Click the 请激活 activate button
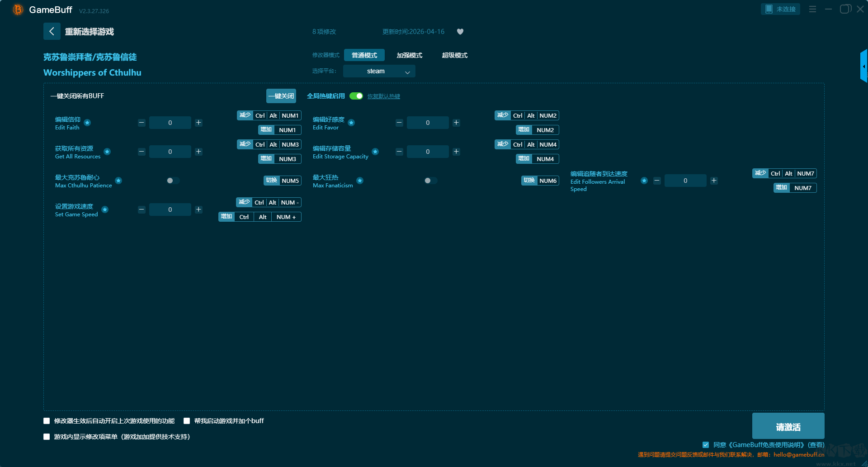This screenshot has height=467, width=868. [788, 427]
